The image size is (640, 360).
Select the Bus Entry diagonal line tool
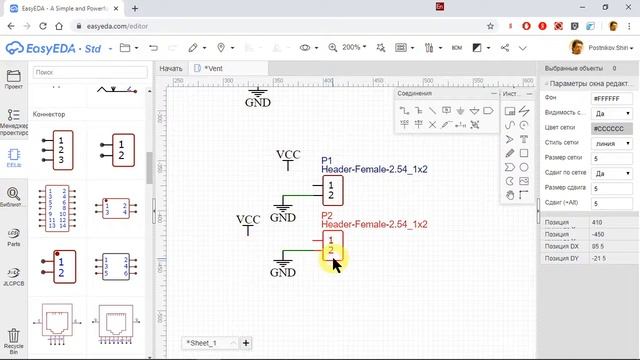[x=432, y=111]
